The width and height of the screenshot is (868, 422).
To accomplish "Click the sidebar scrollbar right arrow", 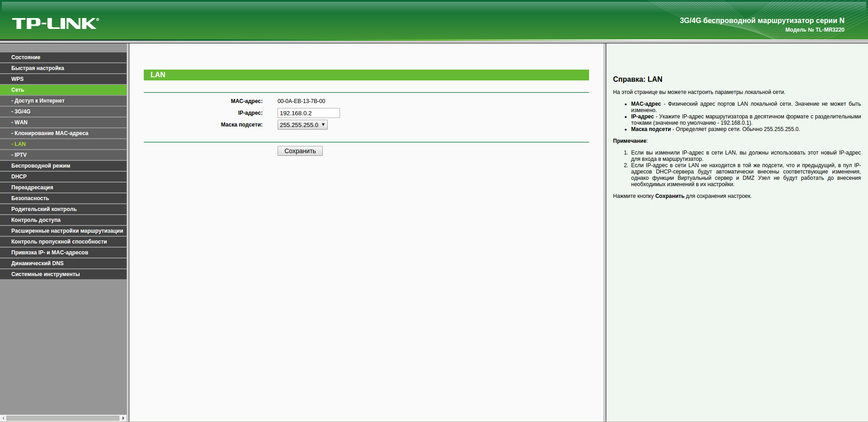I will pos(123,418).
